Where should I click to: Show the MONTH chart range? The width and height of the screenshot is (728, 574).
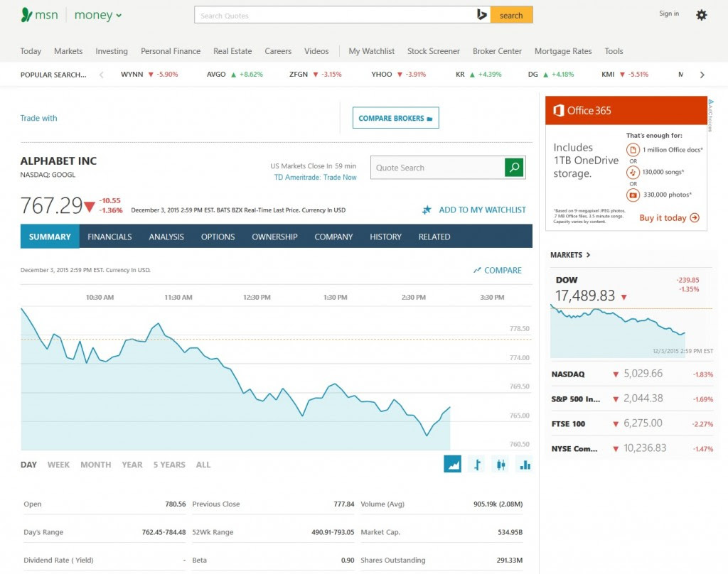coord(96,465)
